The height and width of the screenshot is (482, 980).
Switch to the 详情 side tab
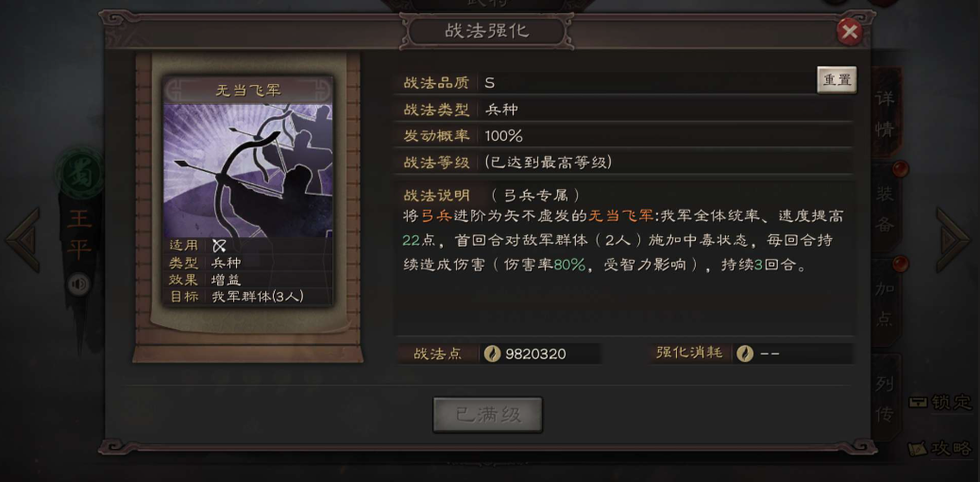click(x=885, y=112)
